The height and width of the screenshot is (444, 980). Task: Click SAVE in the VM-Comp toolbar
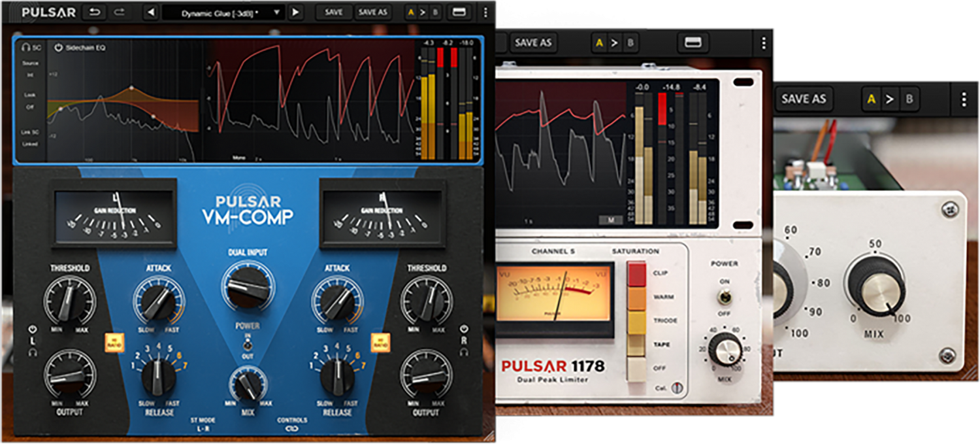[333, 12]
